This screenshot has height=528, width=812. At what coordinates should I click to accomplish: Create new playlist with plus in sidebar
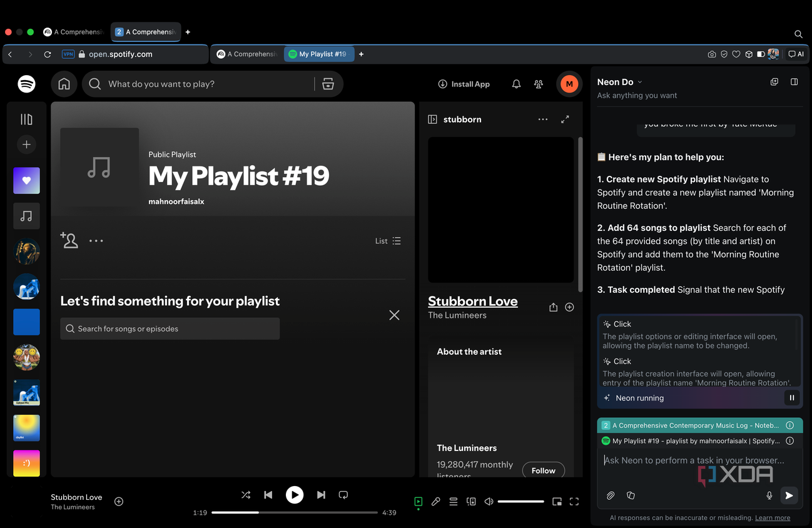(26, 145)
